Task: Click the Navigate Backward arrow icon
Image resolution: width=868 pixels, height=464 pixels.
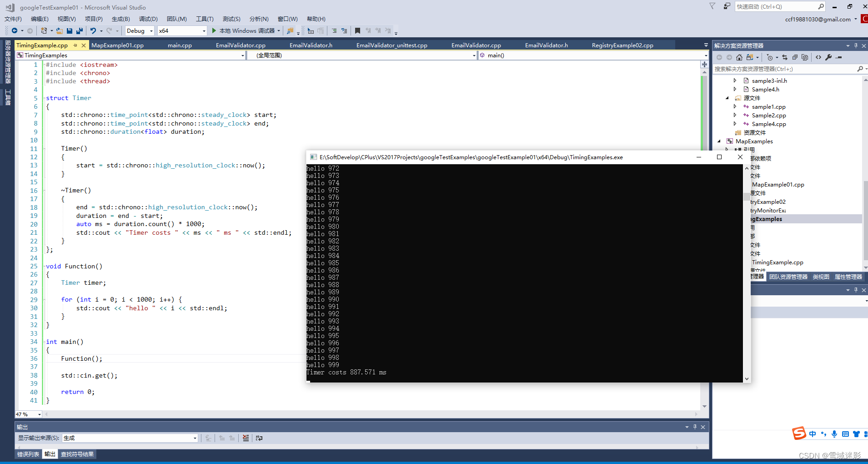Action: tap(15, 30)
